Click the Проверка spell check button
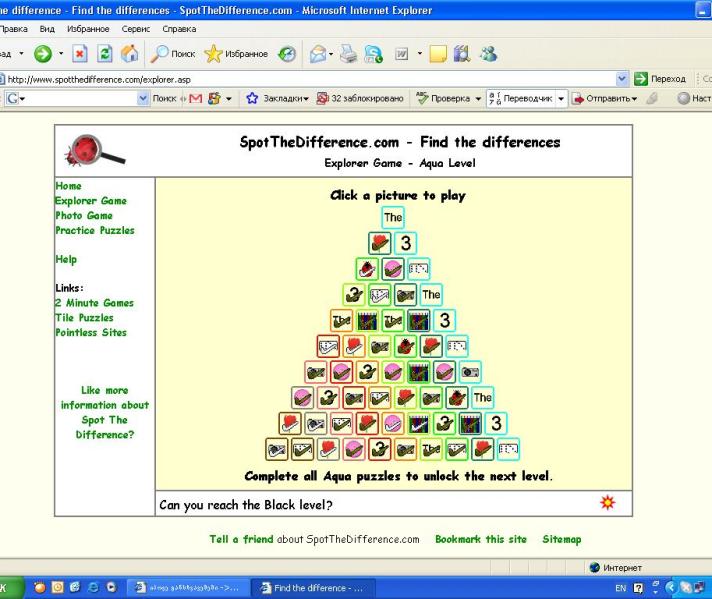 click(443, 98)
